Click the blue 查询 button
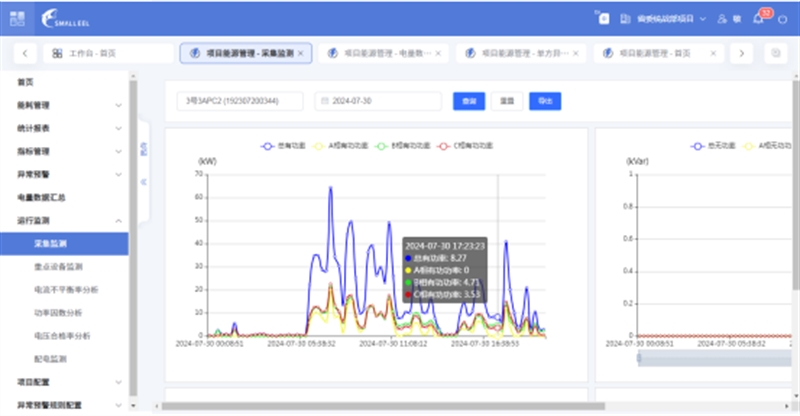The height and width of the screenshot is (416, 800). (x=465, y=101)
